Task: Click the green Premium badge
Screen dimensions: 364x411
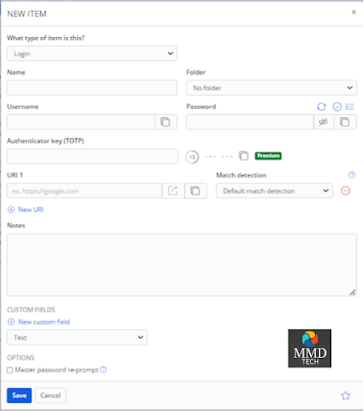Action: (268, 156)
